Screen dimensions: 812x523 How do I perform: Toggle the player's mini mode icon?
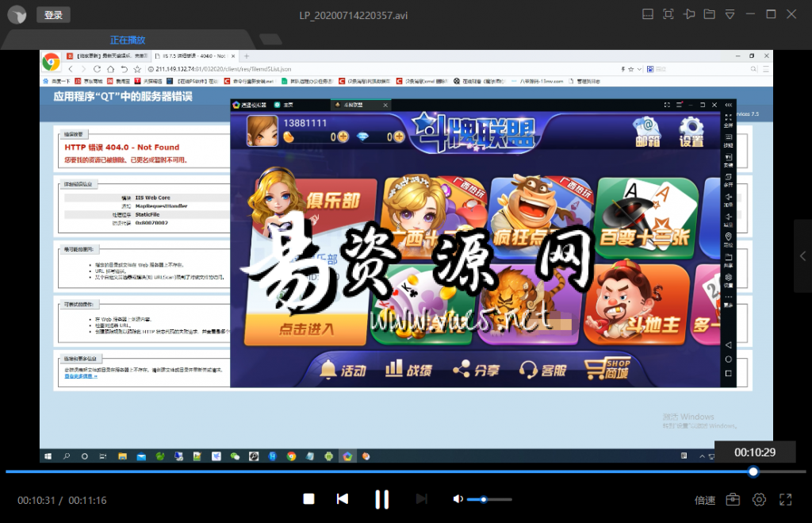648,14
